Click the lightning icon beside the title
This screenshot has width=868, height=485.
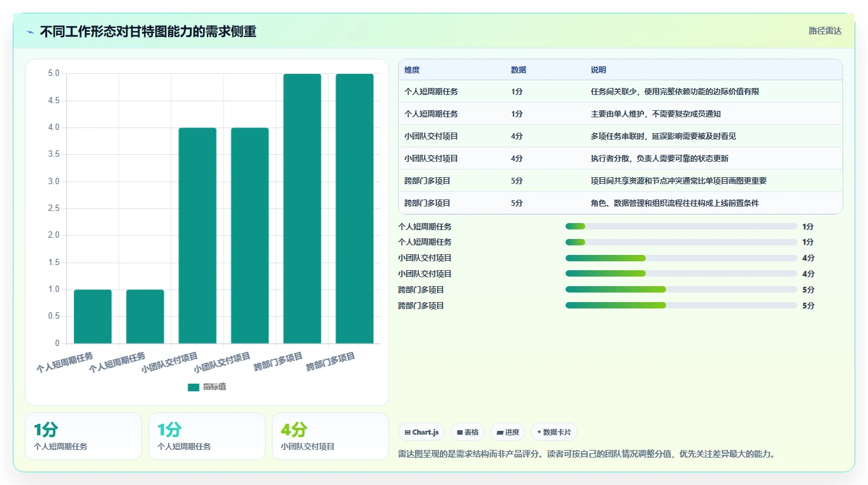click(x=31, y=32)
